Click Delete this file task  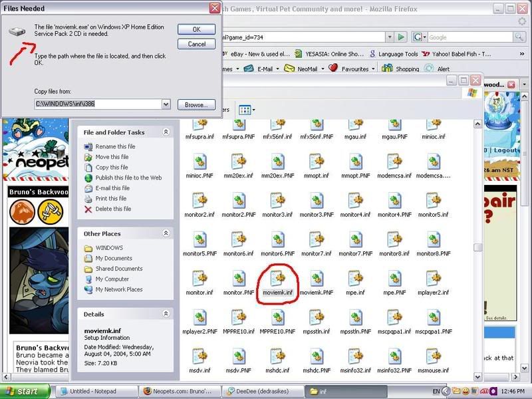pos(113,209)
